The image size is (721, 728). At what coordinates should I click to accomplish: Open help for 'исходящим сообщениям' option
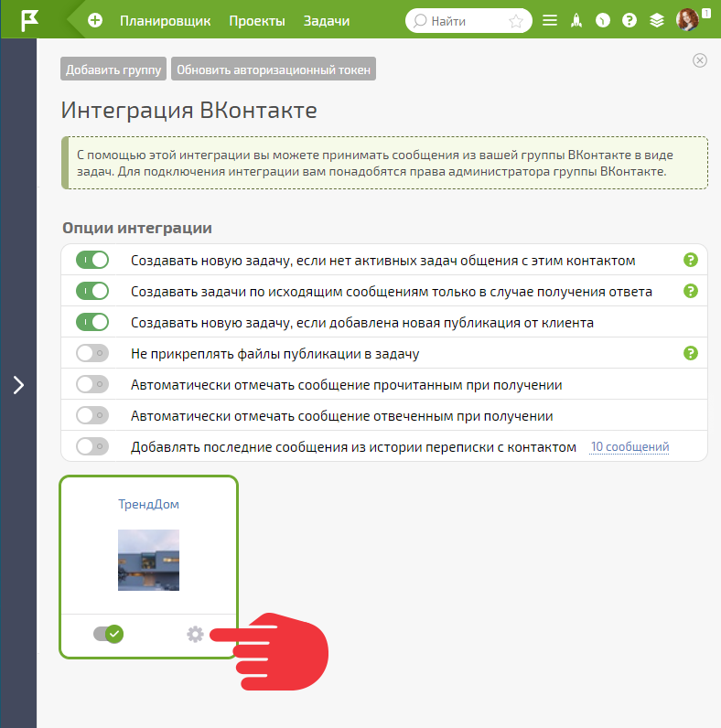pyautogui.click(x=691, y=291)
